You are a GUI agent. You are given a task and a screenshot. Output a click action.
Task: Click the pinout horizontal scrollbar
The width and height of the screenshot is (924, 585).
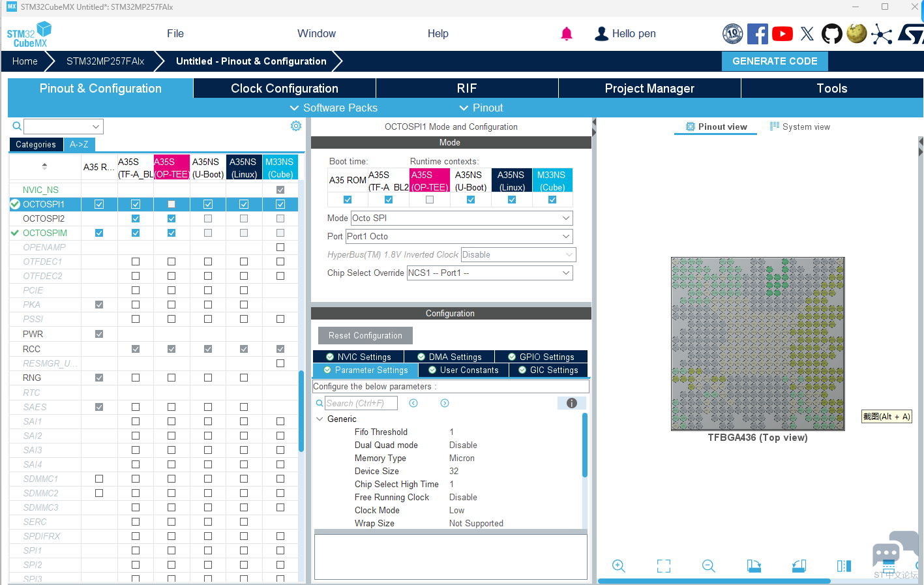[x=714, y=580]
